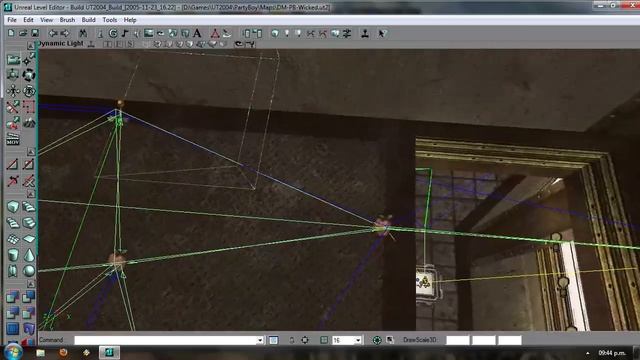
Task: Open the View menu
Action: point(47,20)
